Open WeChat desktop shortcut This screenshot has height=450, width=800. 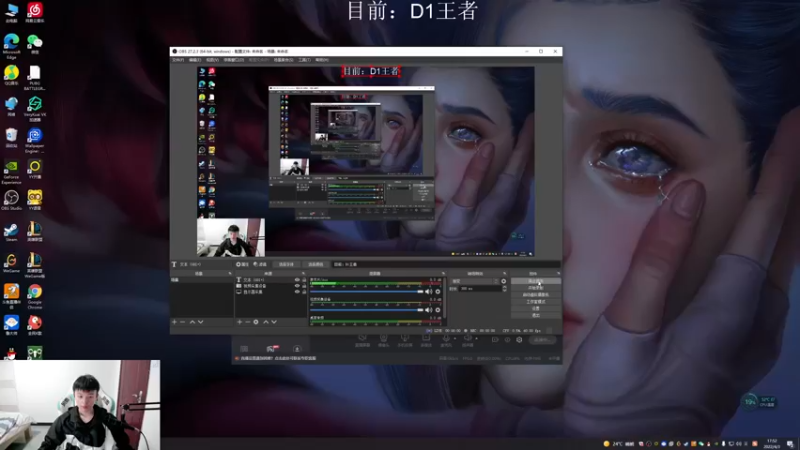click(35, 44)
